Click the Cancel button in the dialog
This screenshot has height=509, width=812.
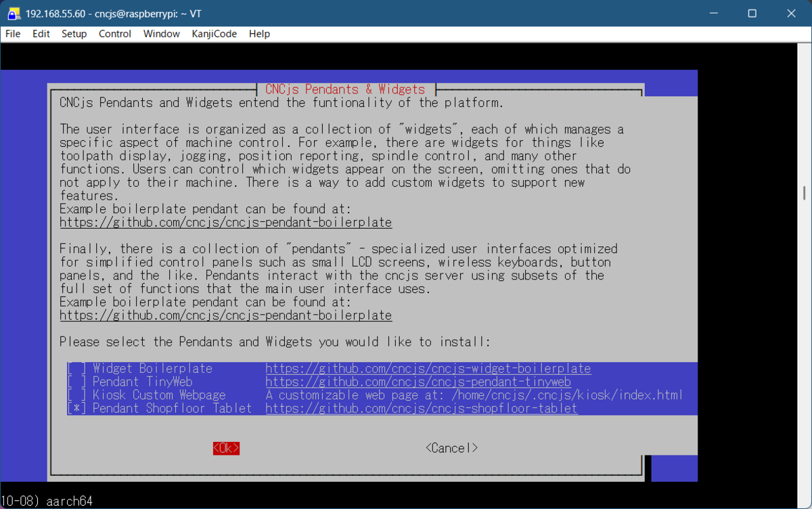[x=451, y=448]
